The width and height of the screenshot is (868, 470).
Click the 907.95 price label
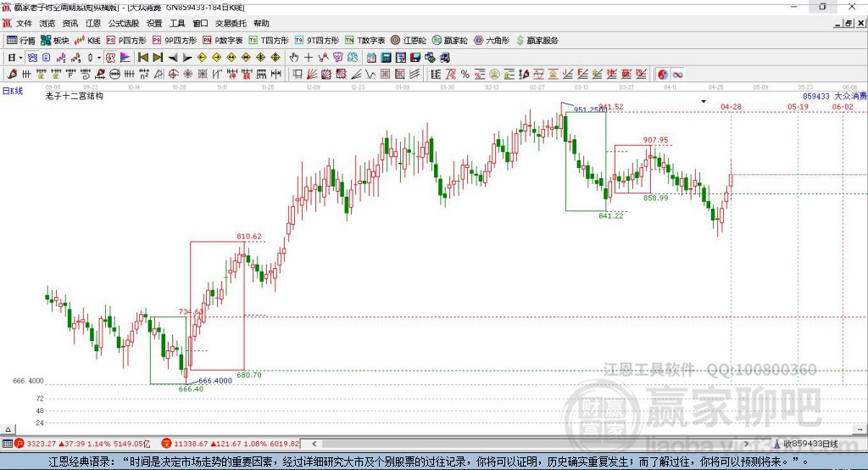[655, 140]
